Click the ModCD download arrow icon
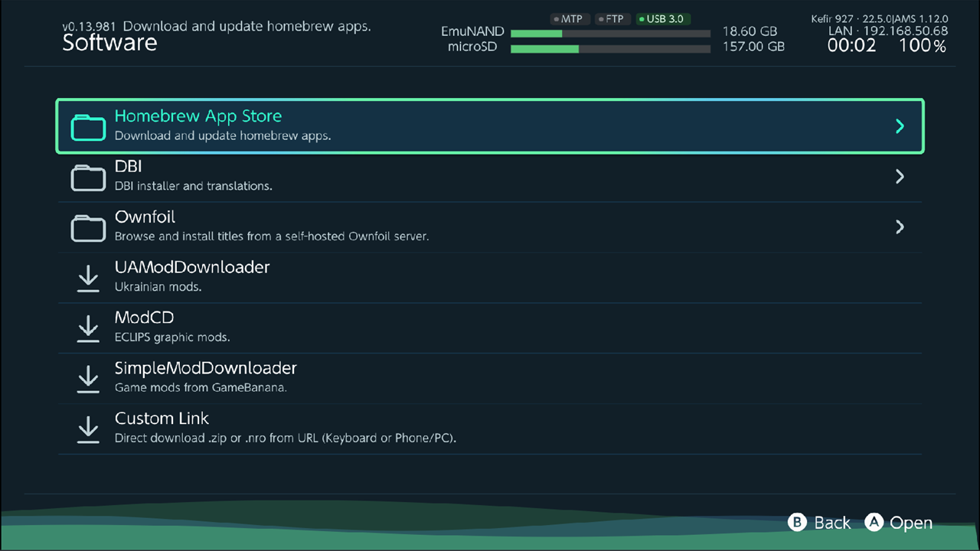 coord(89,329)
